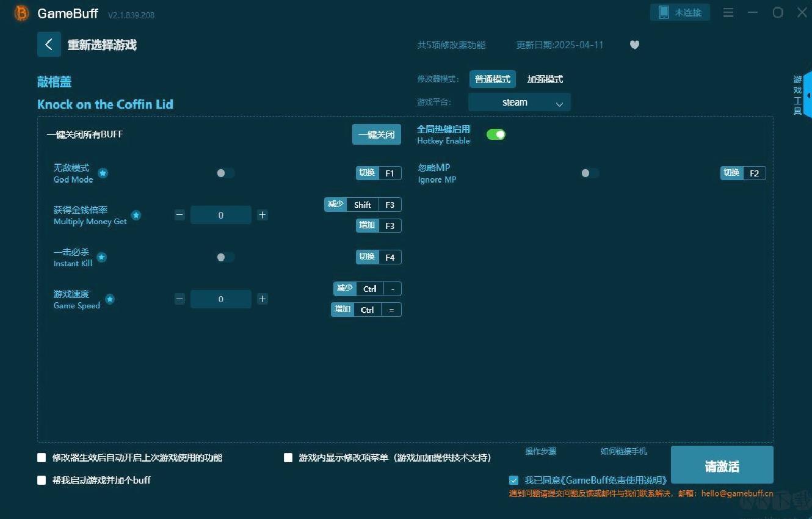Click the hello@gamebuff.cn email text
Viewport: 812px width, 519px height.
pyautogui.click(x=737, y=493)
